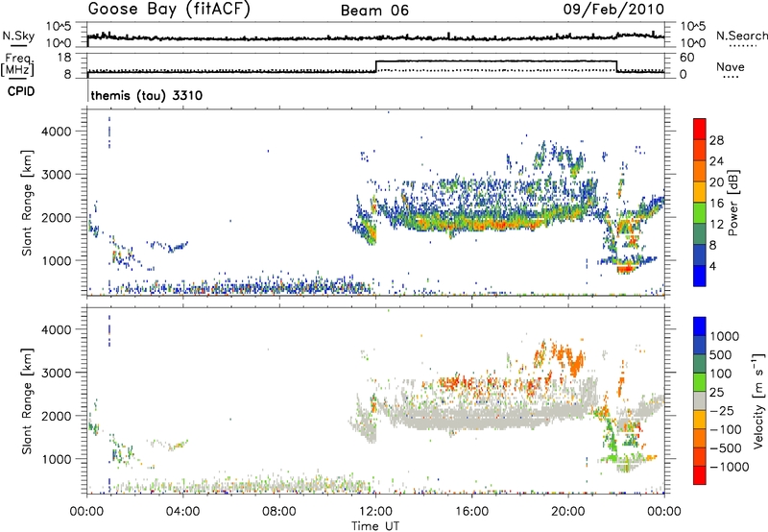This screenshot has height=532, width=768.
Task: Click the "Power [dB]" colorbar title
Action: click(x=733, y=204)
